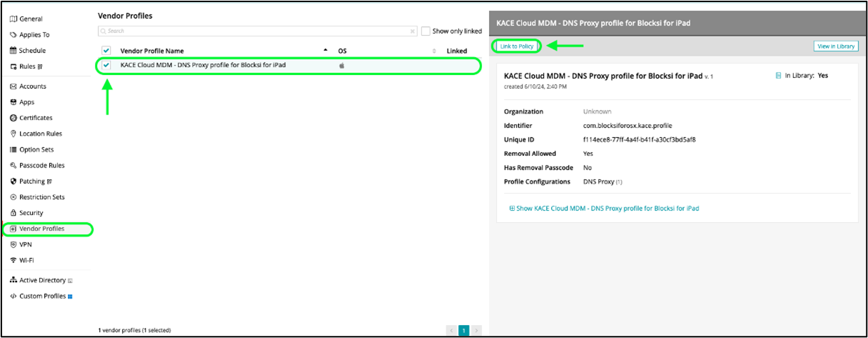The image size is (868, 338).
Task: Click the Option Sets list icon
Action: click(x=14, y=149)
